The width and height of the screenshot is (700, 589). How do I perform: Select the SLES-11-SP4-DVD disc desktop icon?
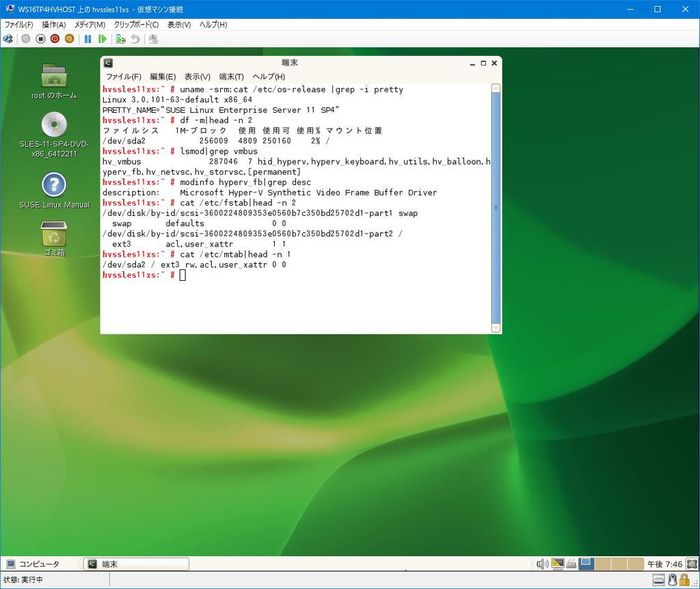(x=54, y=135)
